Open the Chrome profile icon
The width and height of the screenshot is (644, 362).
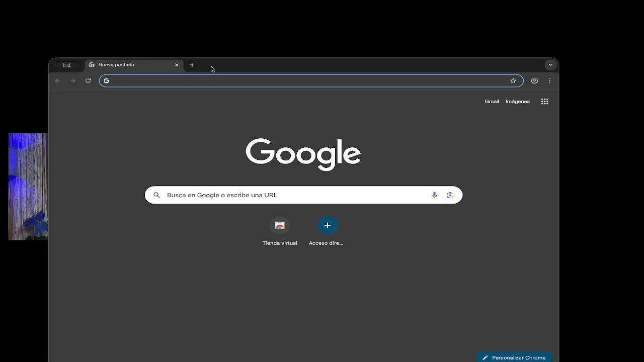tap(534, 80)
